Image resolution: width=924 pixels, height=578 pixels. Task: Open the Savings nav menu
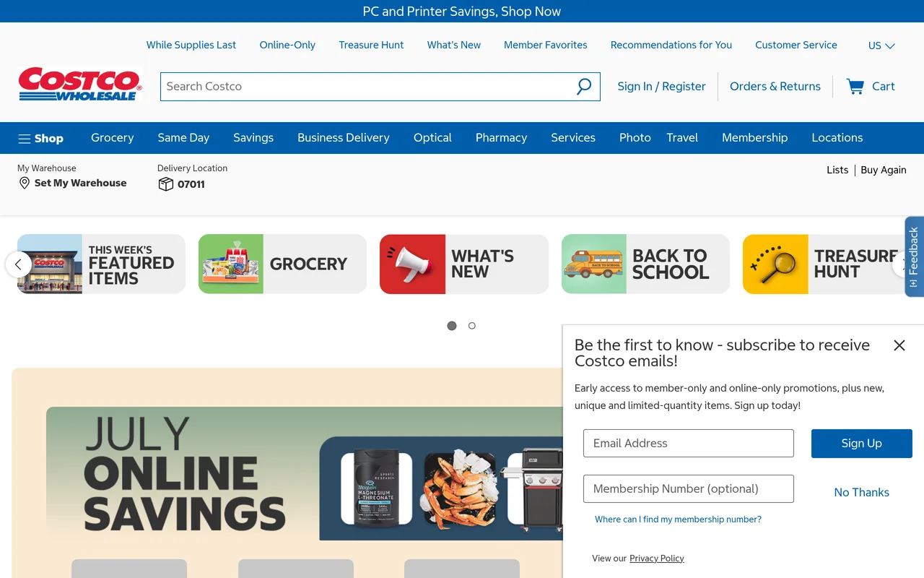pyautogui.click(x=253, y=138)
